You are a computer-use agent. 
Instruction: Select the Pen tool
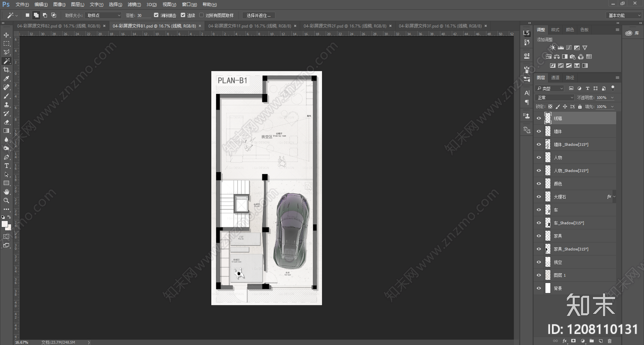point(6,157)
